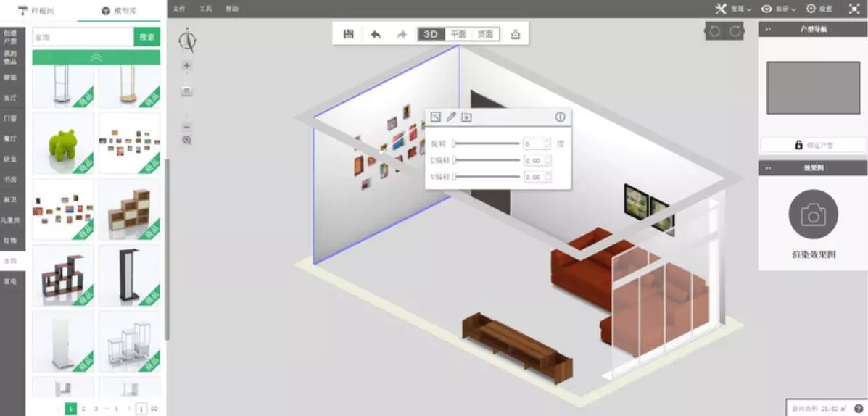The height and width of the screenshot is (416, 868).
Task: Click the zoom slider handle
Action: (186, 91)
